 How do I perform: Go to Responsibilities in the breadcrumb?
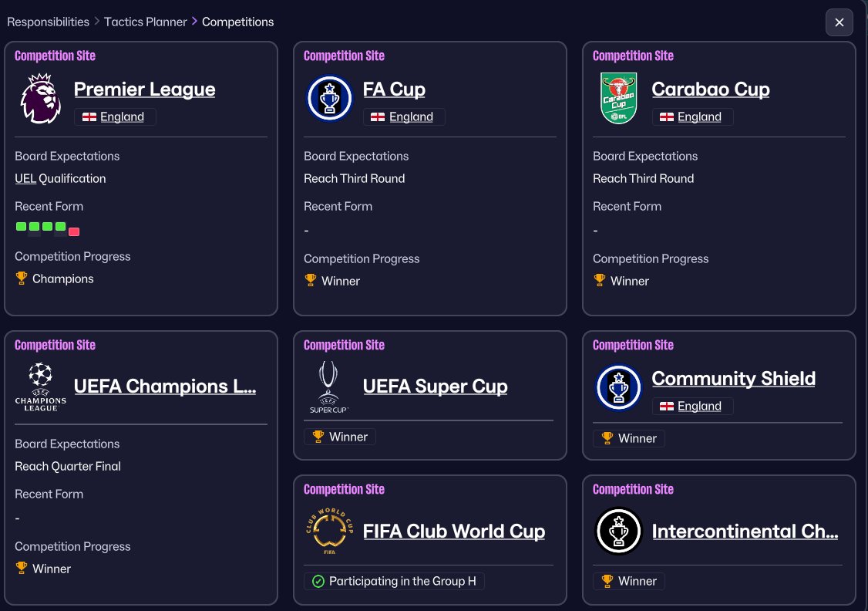point(48,22)
